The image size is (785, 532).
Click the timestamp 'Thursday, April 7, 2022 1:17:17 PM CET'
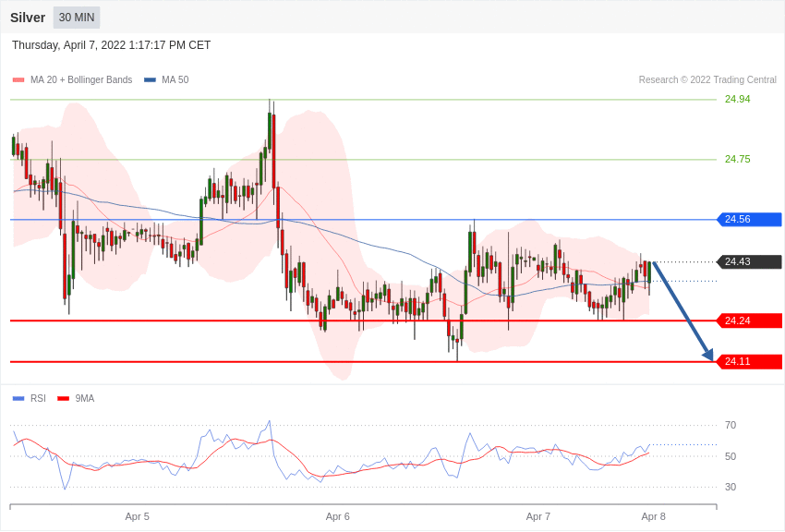pos(111,45)
